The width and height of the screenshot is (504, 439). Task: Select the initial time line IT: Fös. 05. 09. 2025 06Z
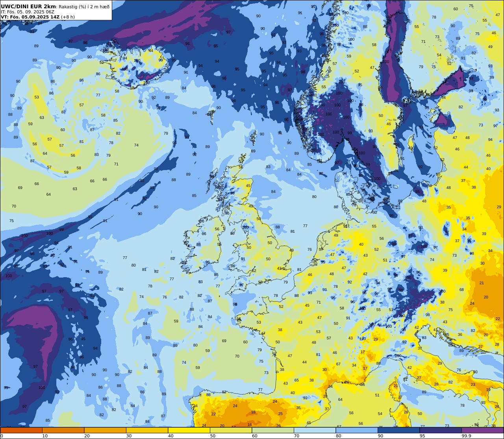click(x=27, y=12)
